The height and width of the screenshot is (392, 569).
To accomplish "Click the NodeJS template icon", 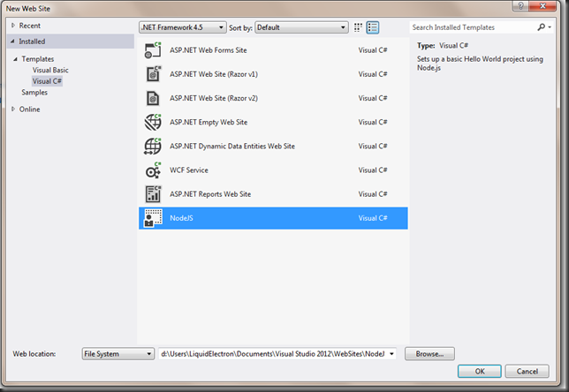I will coord(151,217).
